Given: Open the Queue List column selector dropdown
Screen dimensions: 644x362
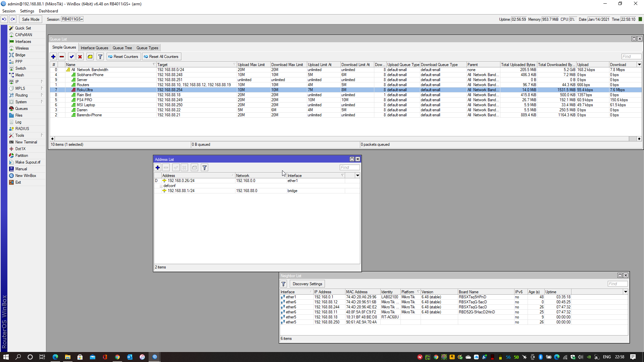Looking at the screenshot, I should pos(639,64).
